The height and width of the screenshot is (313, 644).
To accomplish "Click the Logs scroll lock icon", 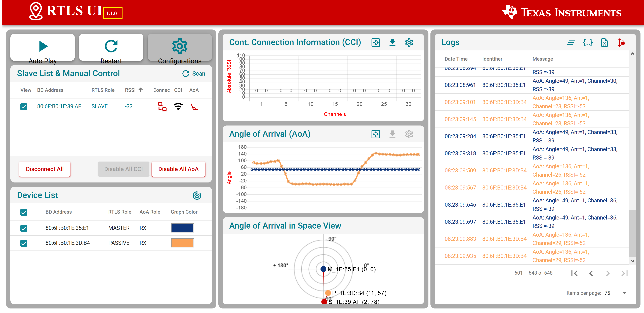I will pos(621,43).
